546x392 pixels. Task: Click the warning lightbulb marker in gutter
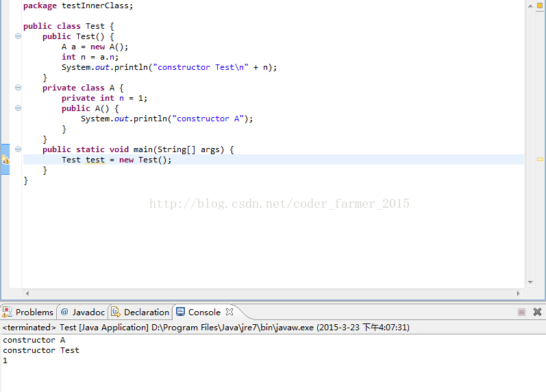click(5, 160)
